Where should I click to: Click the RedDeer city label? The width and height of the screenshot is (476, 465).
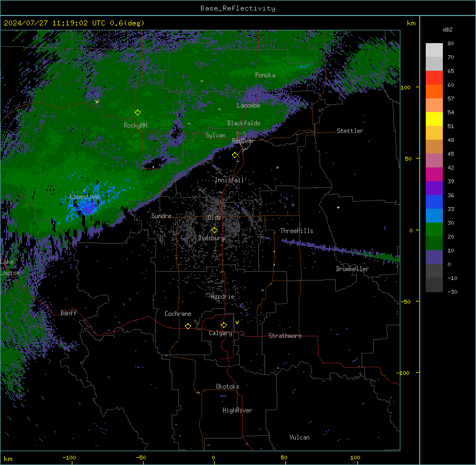click(x=243, y=141)
